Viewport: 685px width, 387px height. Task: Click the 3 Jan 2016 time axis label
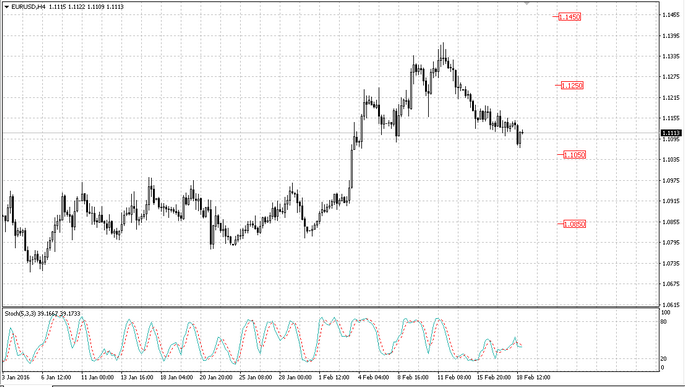pyautogui.click(x=16, y=377)
